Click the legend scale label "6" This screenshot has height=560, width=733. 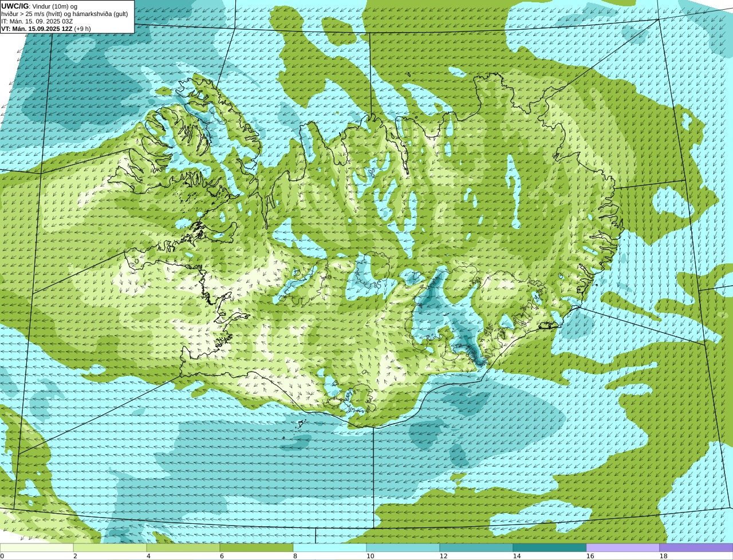click(x=222, y=556)
